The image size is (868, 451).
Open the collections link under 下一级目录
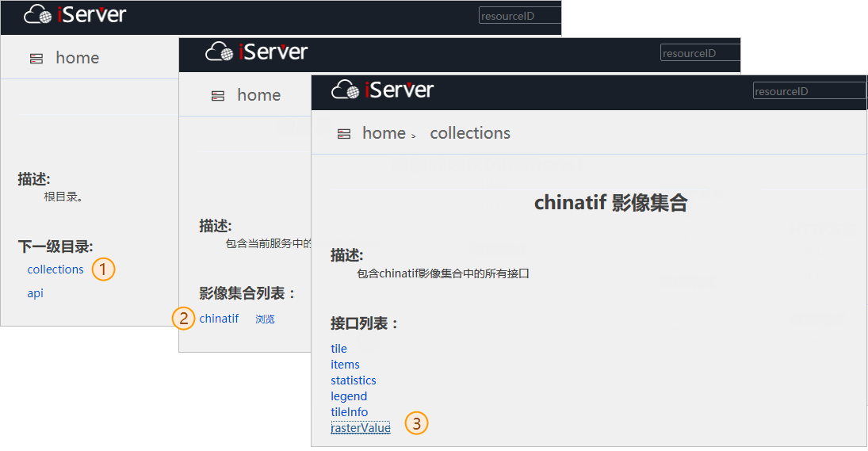tap(55, 269)
